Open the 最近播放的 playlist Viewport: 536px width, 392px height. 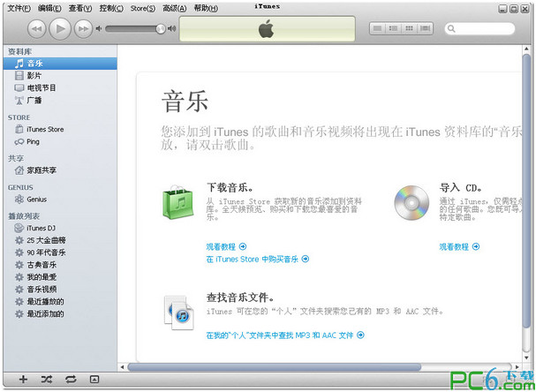(60, 302)
